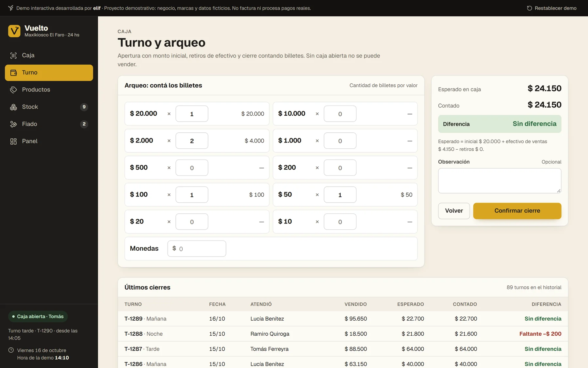Open the Productos section
The image size is (588, 368).
[49, 90]
